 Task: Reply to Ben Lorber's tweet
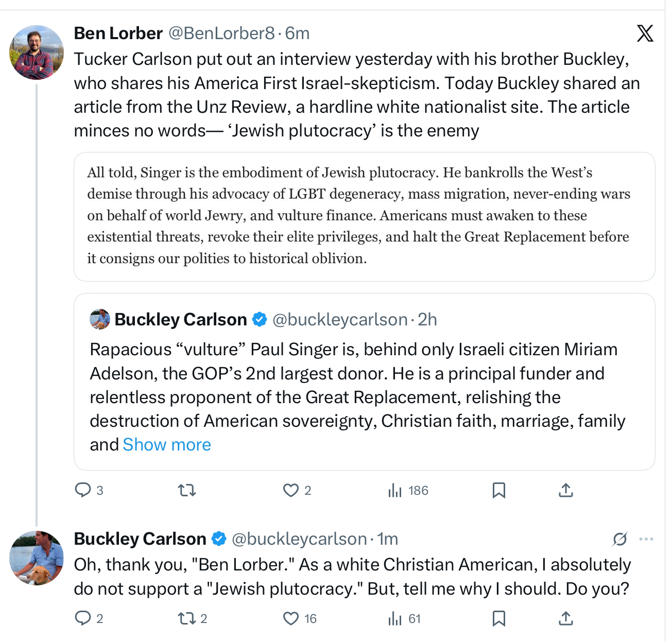point(83,490)
